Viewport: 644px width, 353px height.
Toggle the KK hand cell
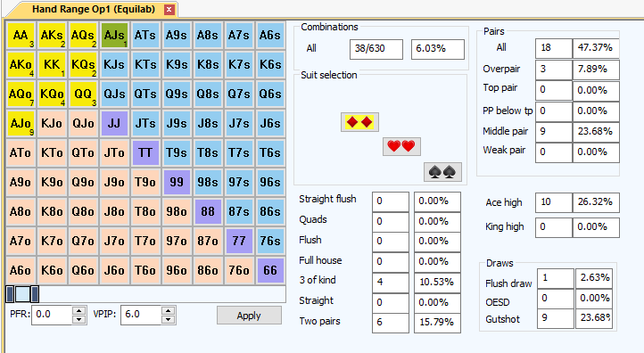tap(52, 65)
